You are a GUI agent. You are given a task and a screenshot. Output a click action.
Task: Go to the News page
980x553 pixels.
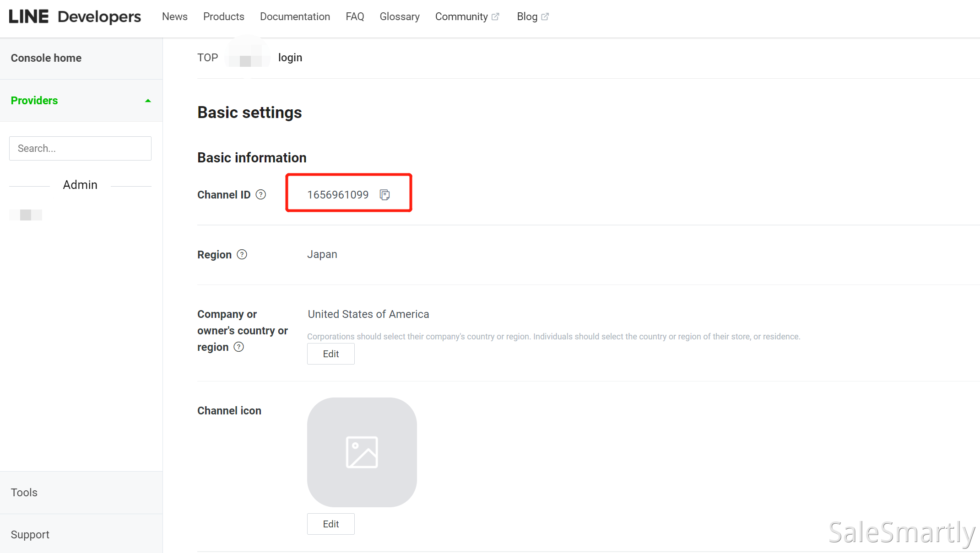point(174,16)
